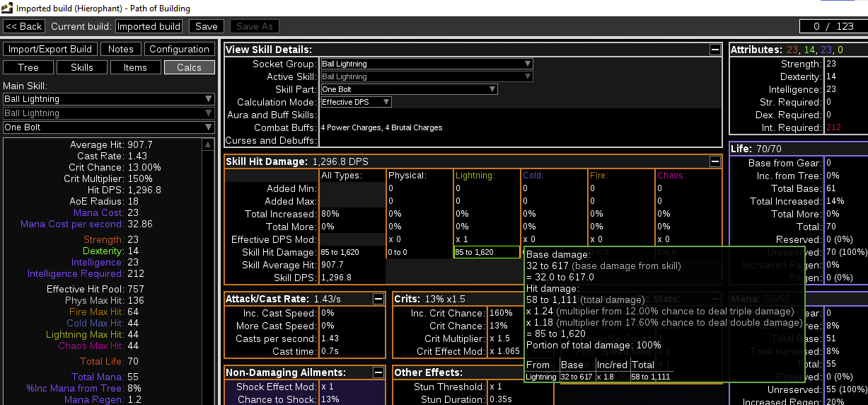This screenshot has height=405, width=868.
Task: Collapse the Attack/Cast Rate section
Action: coord(378,300)
